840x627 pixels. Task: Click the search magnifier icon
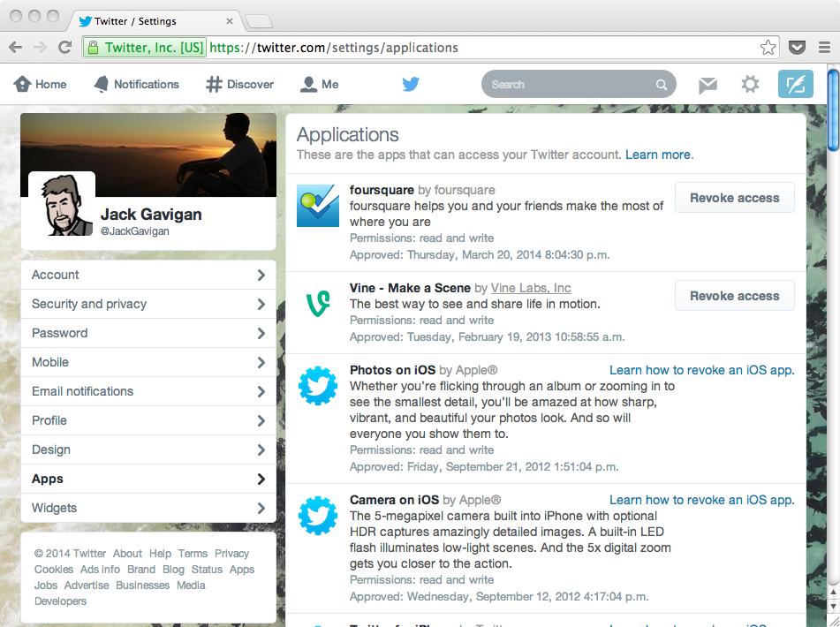tap(662, 86)
